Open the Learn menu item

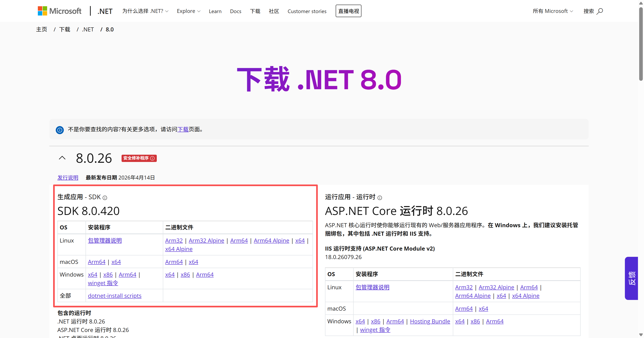(x=215, y=11)
